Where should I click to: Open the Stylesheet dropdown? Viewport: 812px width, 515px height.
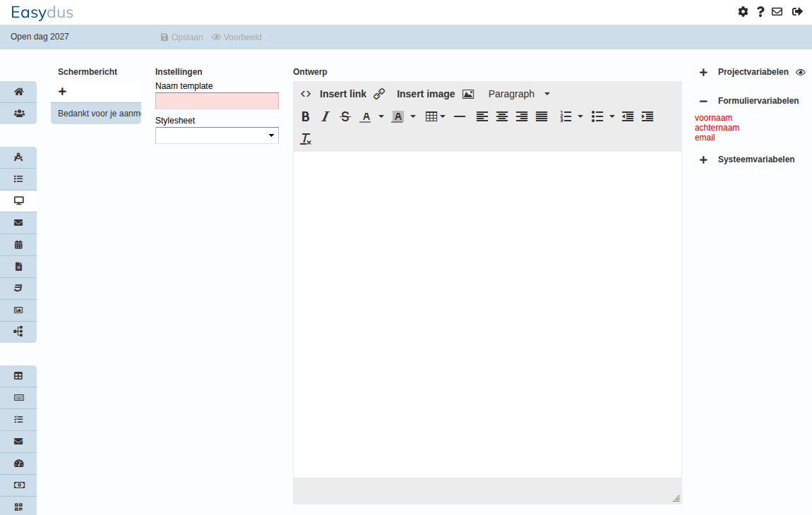(217, 135)
